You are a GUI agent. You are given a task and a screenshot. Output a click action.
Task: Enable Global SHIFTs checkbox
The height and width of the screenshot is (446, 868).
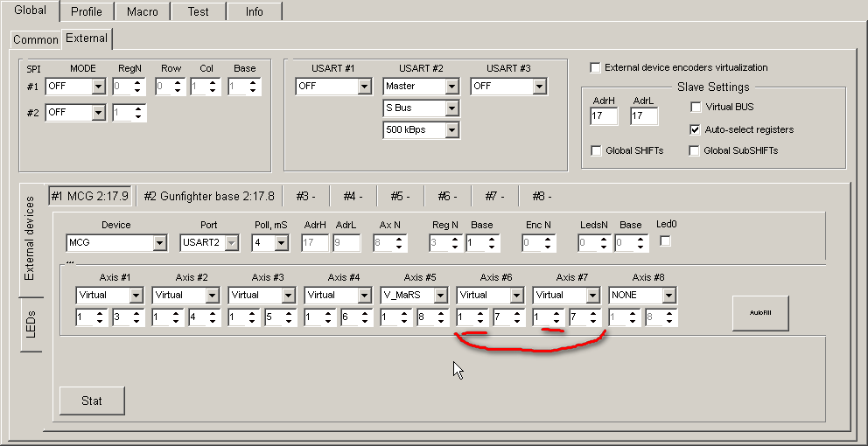596,150
